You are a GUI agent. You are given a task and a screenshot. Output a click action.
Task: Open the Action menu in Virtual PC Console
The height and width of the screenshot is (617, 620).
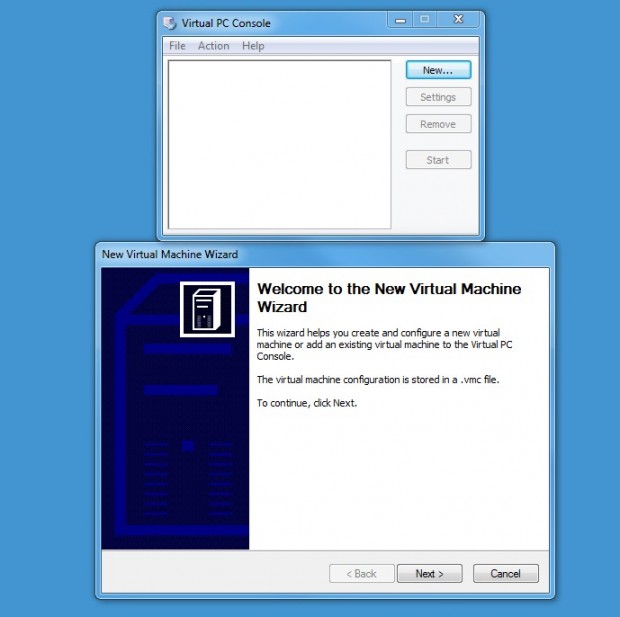coord(214,46)
